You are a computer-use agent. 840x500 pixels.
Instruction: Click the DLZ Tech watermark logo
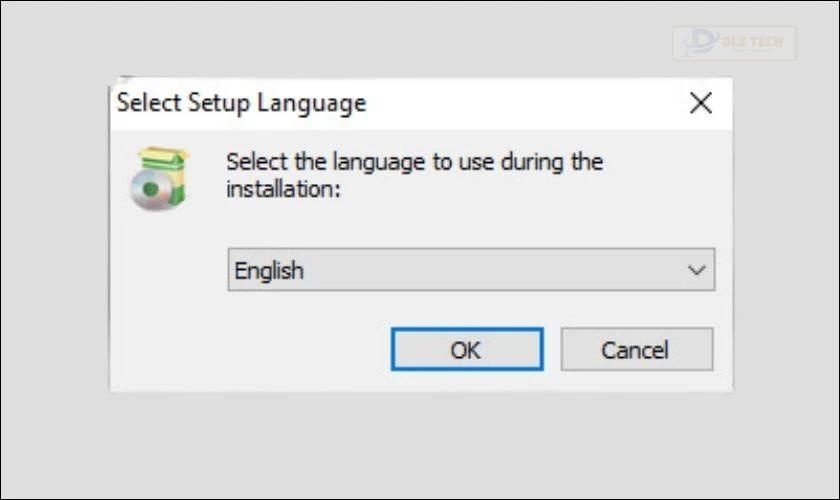[734, 43]
